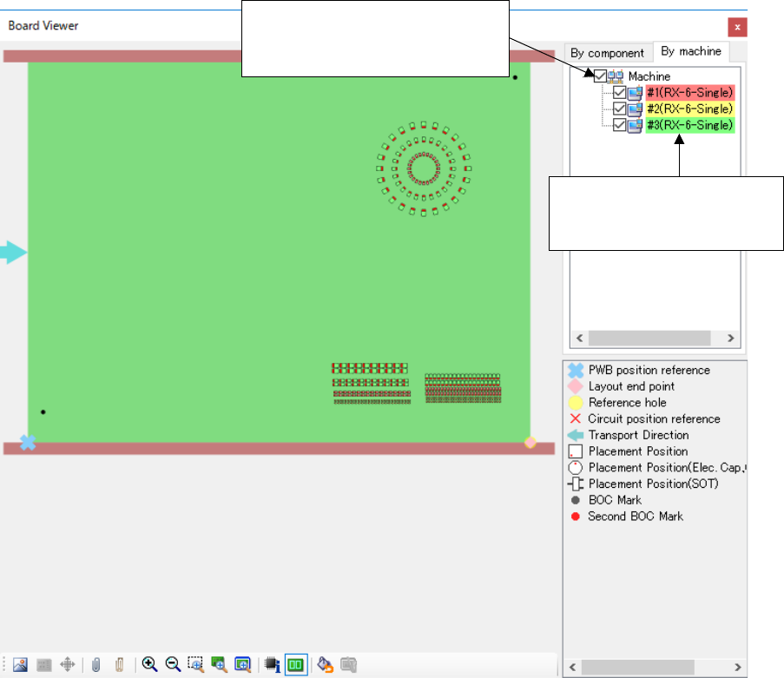The width and height of the screenshot is (784, 678).
Task: Toggle checkbox for #2(RX-6-Single)
Action: 619,109
